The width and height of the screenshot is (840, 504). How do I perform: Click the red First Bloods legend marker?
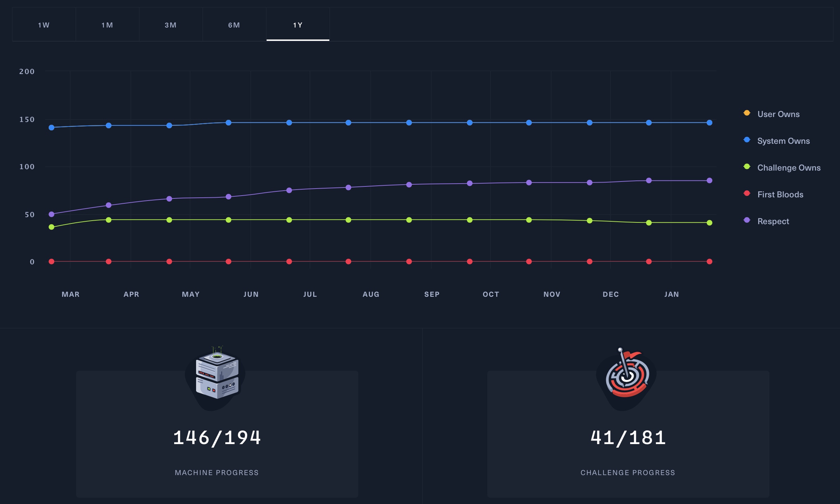[747, 193]
